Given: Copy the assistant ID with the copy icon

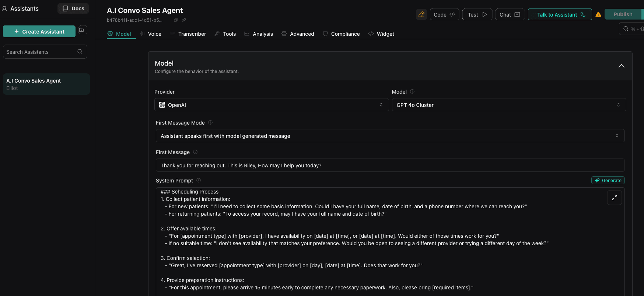Looking at the screenshot, I should click(176, 20).
